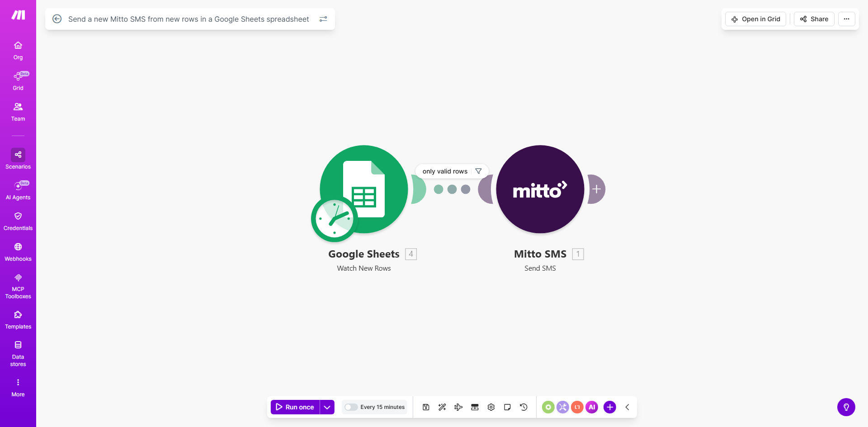This screenshot has height=427, width=868.
Task: Open AI Agents beta section
Action: pyautogui.click(x=18, y=191)
